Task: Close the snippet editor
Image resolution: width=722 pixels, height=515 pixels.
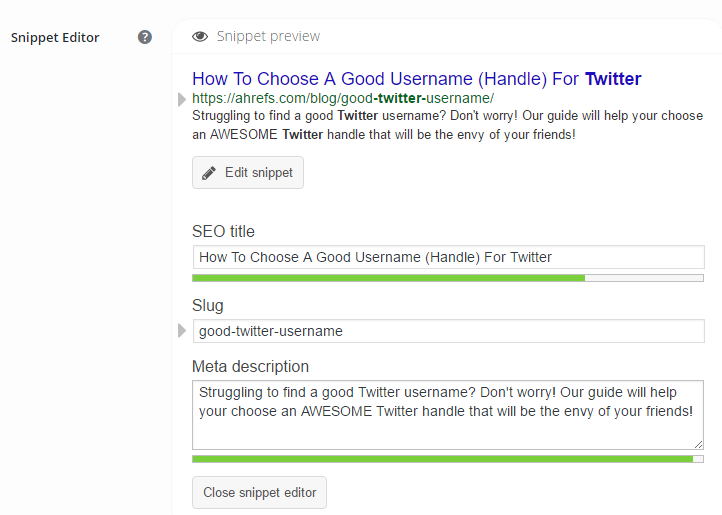Action: [259, 492]
